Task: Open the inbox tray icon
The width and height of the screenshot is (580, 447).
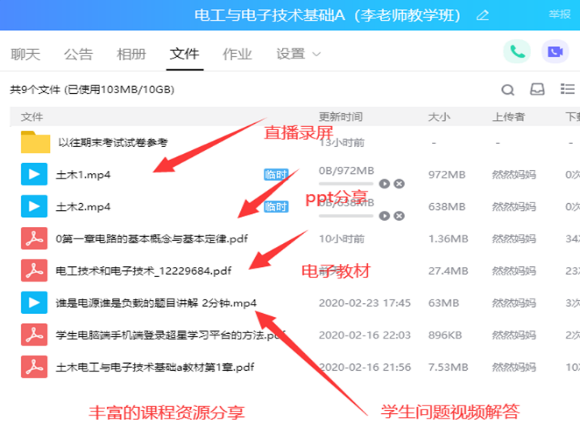Action: coord(537,89)
